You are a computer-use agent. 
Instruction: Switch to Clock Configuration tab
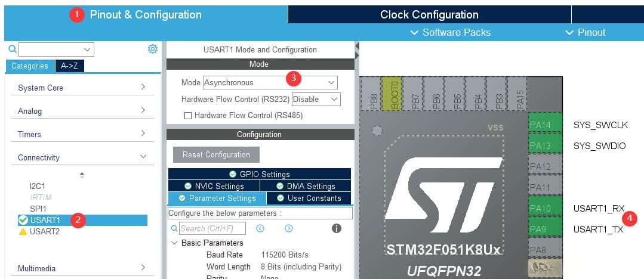coord(429,15)
